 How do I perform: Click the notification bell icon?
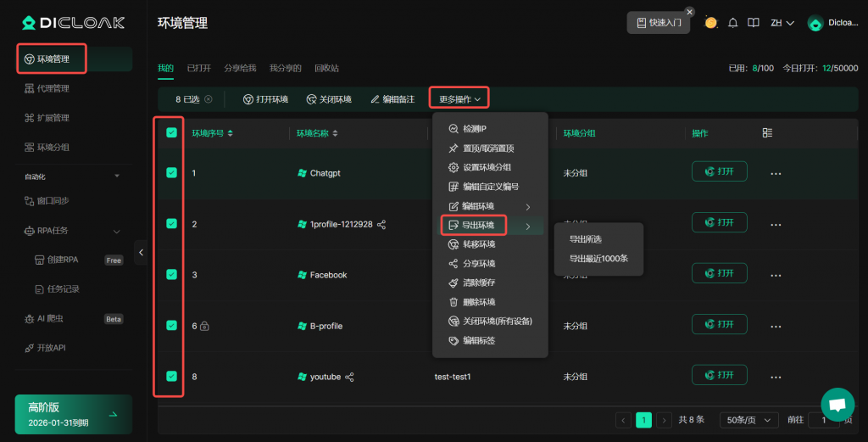733,23
